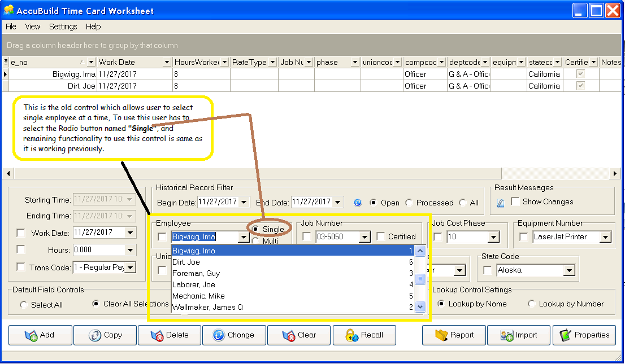The image size is (625, 364).
Task: Click the blue info icon beside Open
Action: click(x=358, y=203)
